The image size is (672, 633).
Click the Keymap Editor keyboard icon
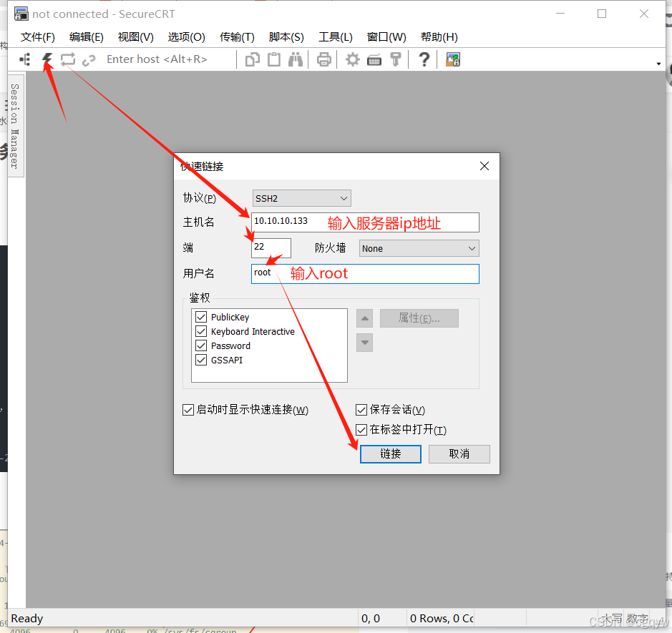click(x=374, y=60)
